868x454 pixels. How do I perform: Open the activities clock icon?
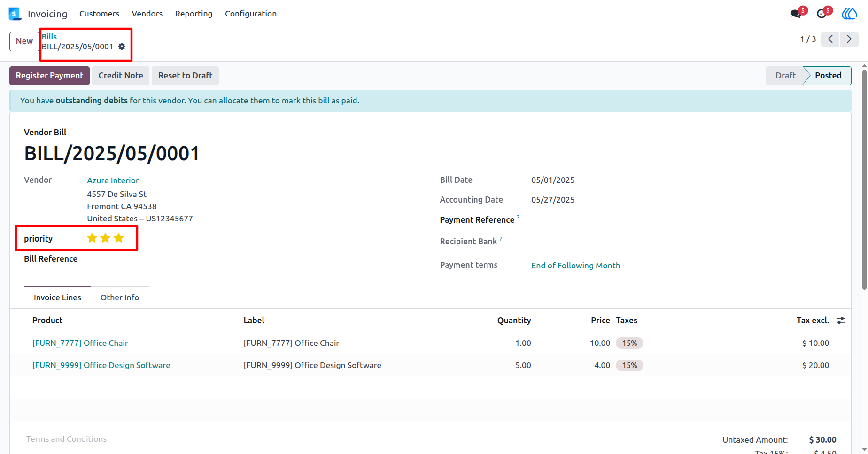[821, 14]
